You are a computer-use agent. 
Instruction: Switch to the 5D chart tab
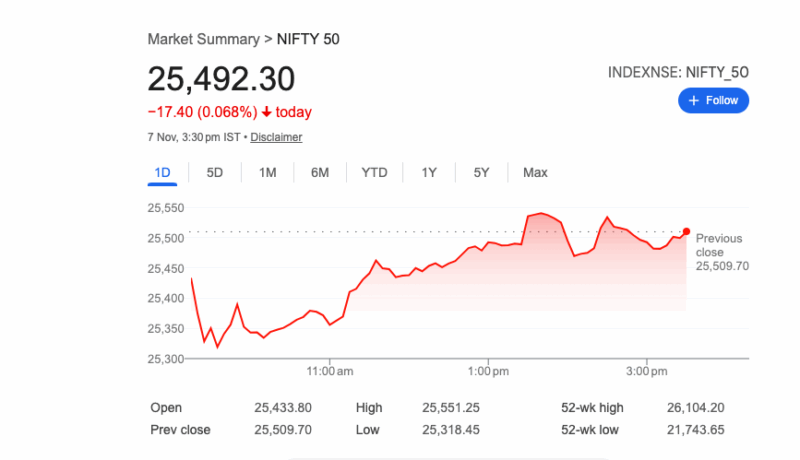(215, 173)
